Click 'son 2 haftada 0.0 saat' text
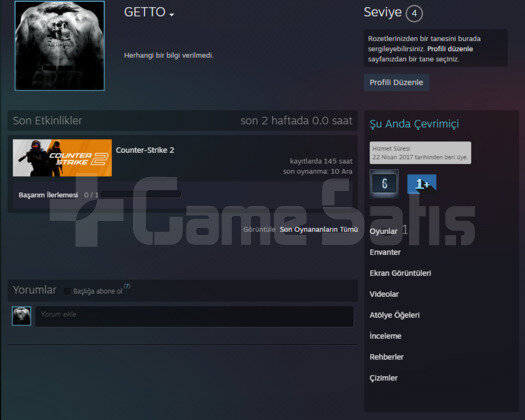The image size is (525, 420). (x=296, y=121)
